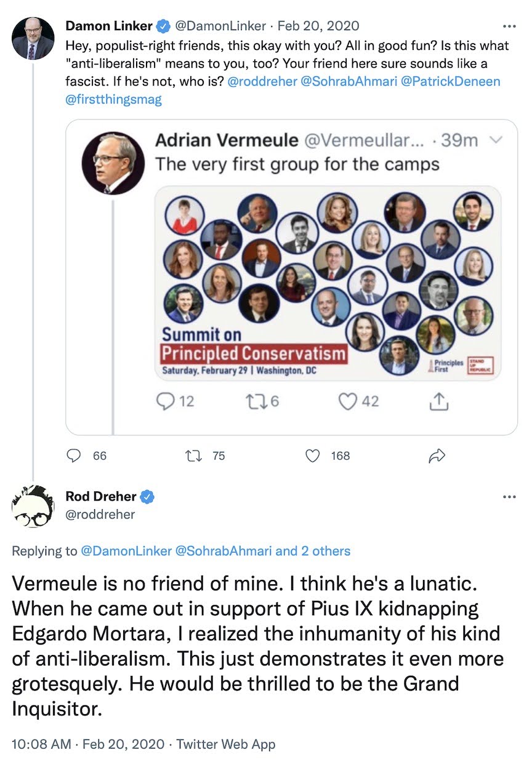Click reply bubble in quoted Vermeule tweet
Image resolution: width=532 pixels, height=764 pixels.
pyautogui.click(x=166, y=401)
